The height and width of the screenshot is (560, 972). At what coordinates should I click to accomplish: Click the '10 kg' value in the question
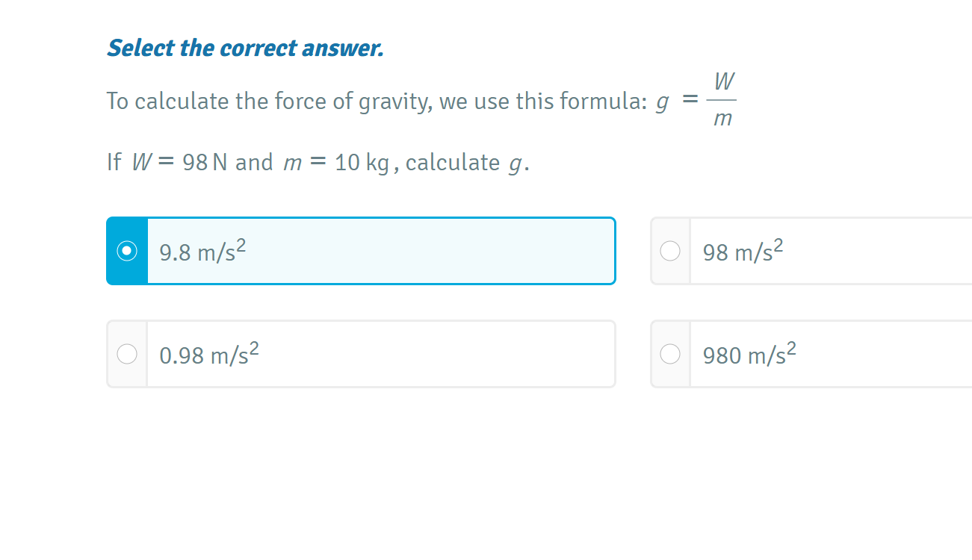[x=362, y=163]
